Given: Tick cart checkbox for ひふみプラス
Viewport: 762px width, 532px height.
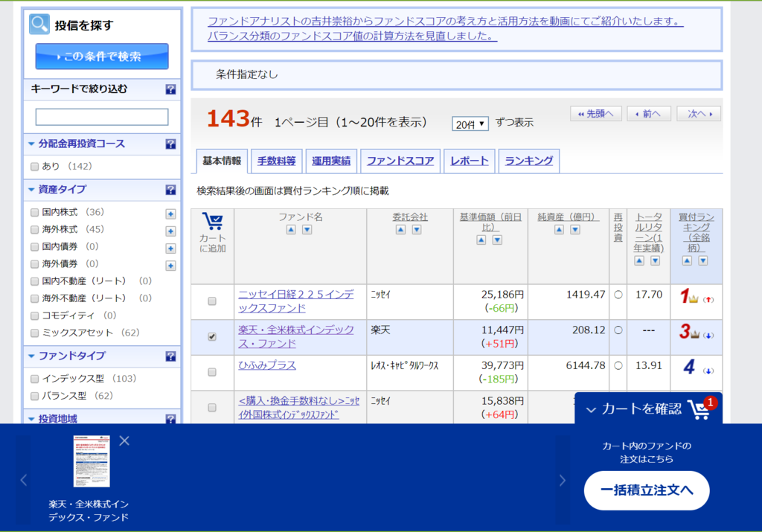Looking at the screenshot, I should 212,372.
